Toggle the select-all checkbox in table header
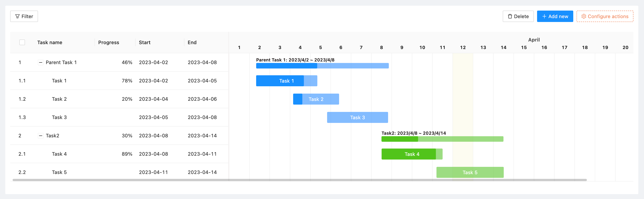Image resolution: width=644 pixels, height=199 pixels. [x=22, y=43]
